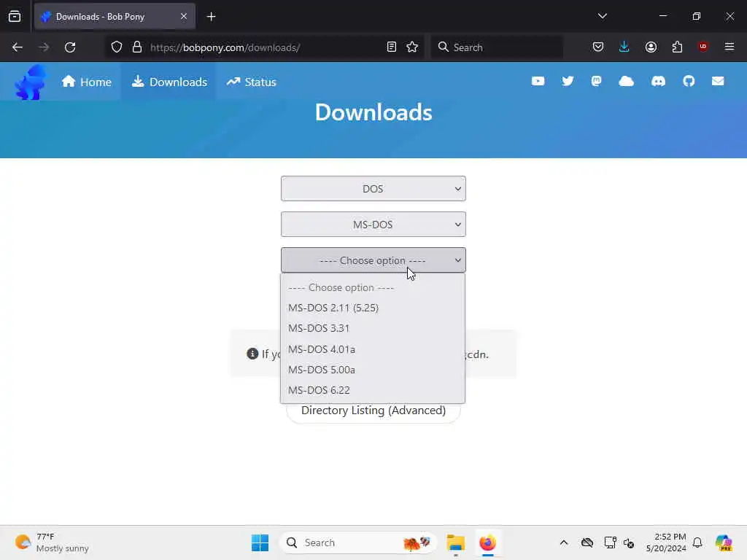Select the '---- Choose option ----' list entry
The width and height of the screenshot is (747, 560).
pyautogui.click(x=373, y=287)
